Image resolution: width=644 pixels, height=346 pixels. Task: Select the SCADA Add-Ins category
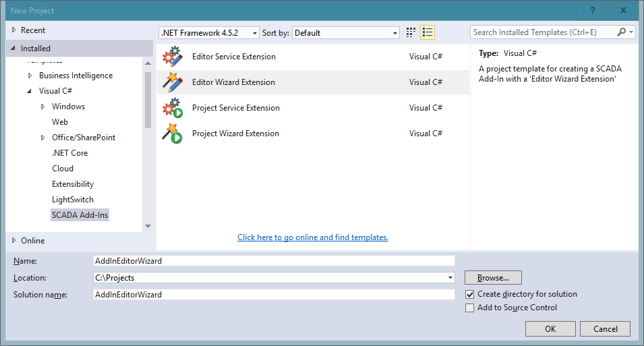coord(80,215)
